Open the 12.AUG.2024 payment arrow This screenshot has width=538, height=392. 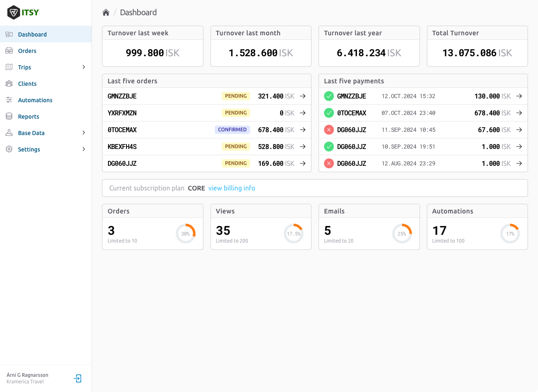(x=519, y=163)
